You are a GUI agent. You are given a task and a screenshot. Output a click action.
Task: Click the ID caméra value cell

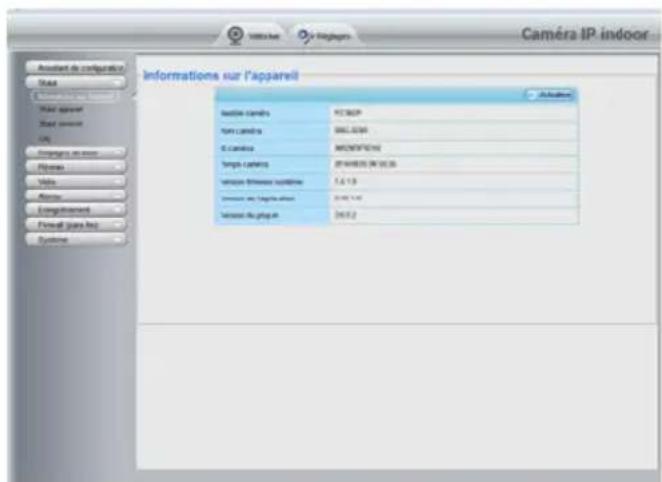454,148
